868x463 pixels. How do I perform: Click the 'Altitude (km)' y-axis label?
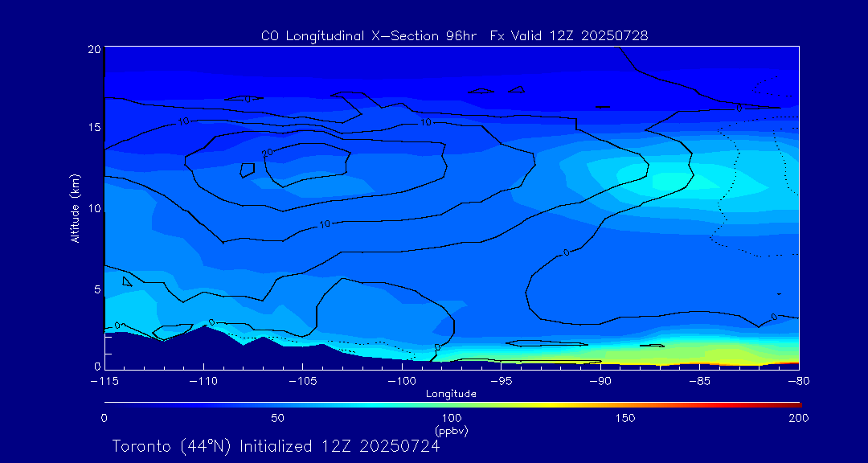click(x=75, y=208)
